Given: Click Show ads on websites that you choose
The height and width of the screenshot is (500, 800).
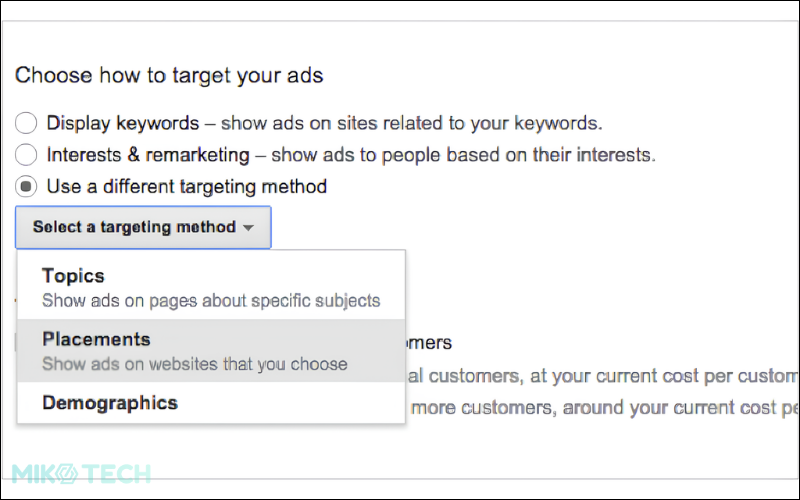Looking at the screenshot, I should [195, 364].
